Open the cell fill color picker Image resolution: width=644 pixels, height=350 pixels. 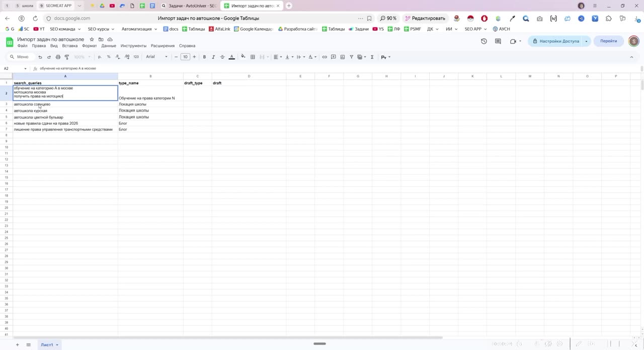(244, 57)
